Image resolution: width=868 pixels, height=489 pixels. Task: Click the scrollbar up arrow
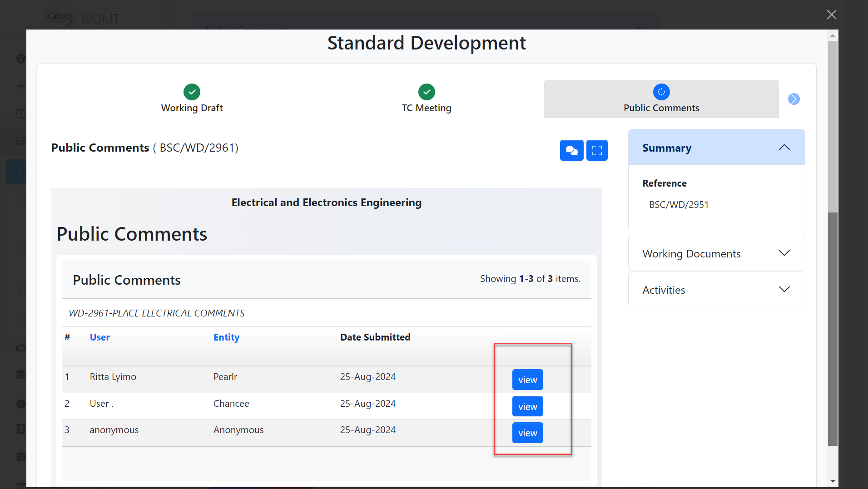tap(832, 35)
